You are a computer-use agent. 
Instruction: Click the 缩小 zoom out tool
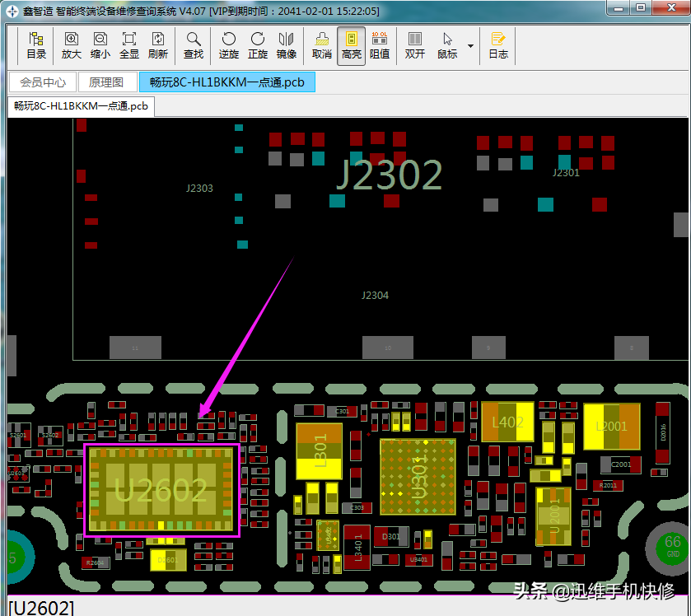(100, 46)
